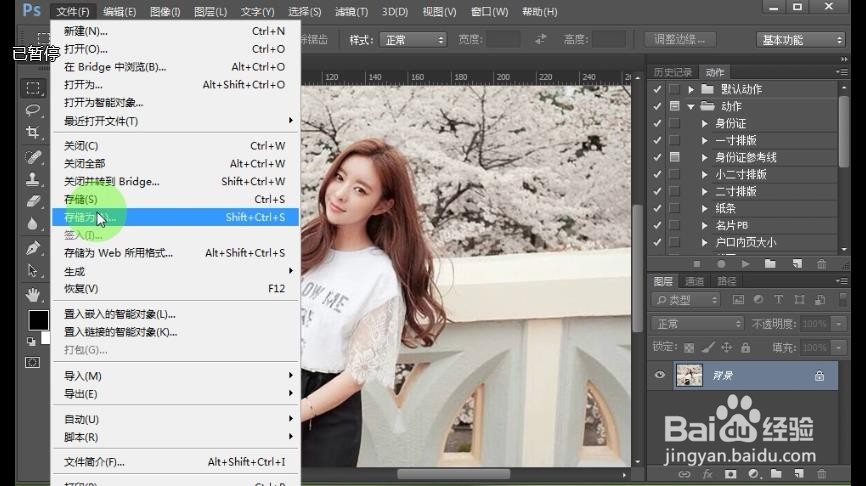Click the play selection button in Actions panel
This screenshot has width=866, height=486.
pyautogui.click(x=746, y=264)
